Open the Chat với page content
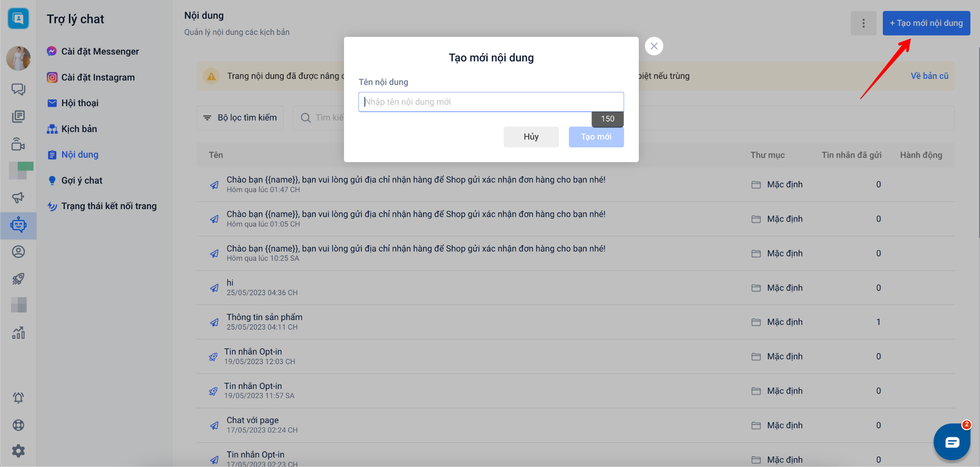This screenshot has width=980, height=467. pyautogui.click(x=575, y=425)
